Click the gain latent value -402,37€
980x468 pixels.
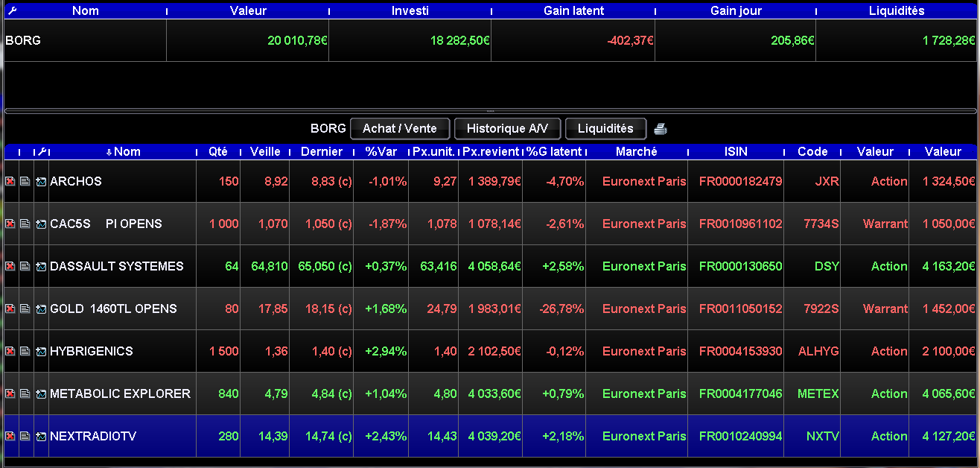click(x=630, y=40)
